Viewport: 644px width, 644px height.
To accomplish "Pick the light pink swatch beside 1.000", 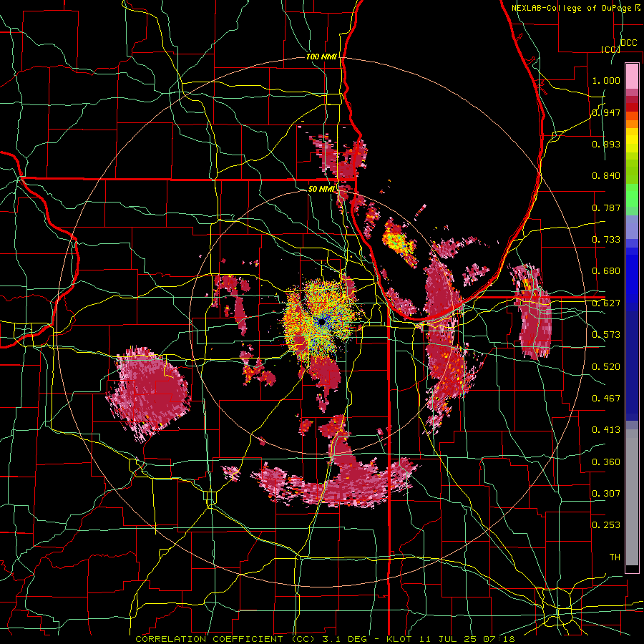I will coord(632,77).
